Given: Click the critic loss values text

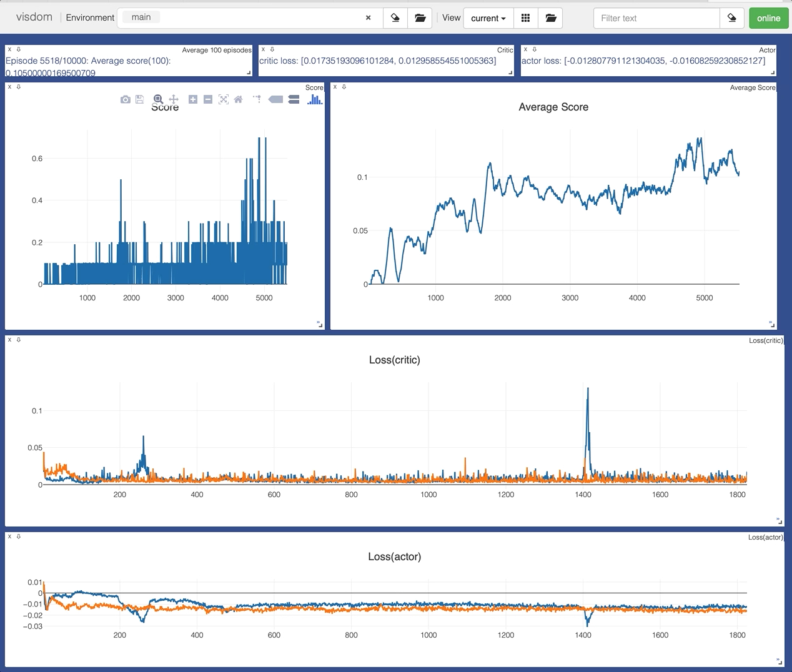Looking at the screenshot, I should 378,61.
